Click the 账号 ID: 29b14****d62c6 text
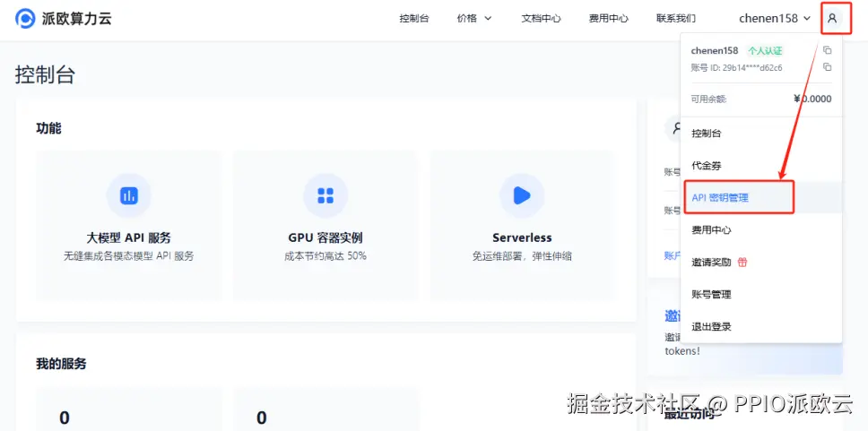Viewport: 868px width, 431px height. pyautogui.click(x=737, y=67)
